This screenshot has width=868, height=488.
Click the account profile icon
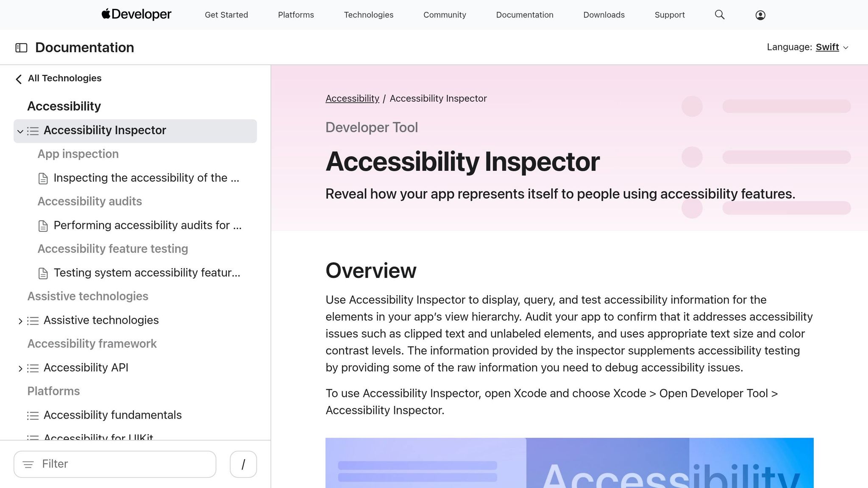coord(760,15)
